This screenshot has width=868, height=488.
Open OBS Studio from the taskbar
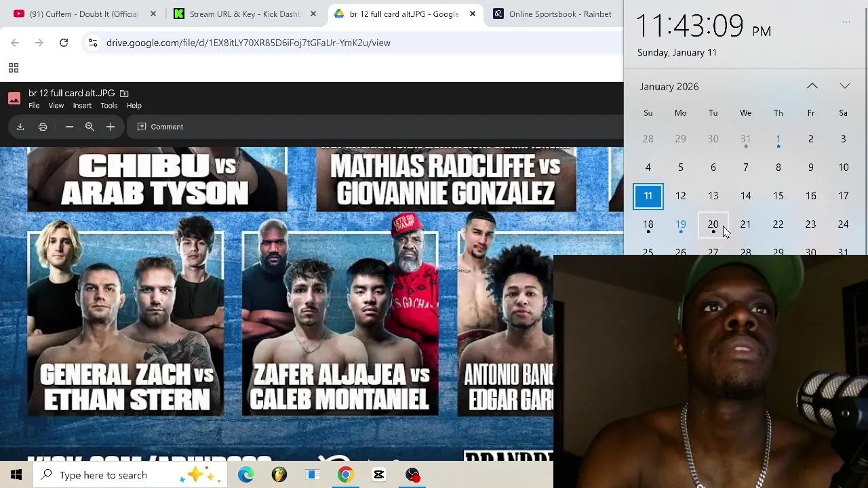[x=412, y=474]
